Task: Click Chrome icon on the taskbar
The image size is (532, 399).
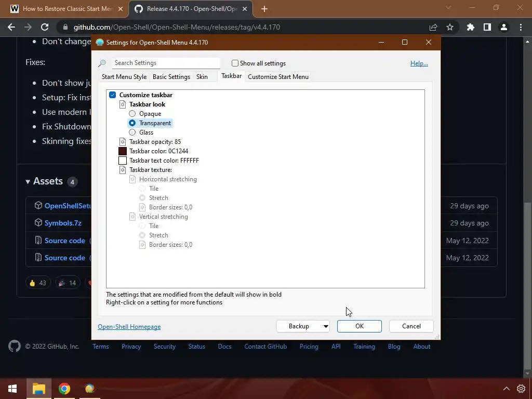Action: pyautogui.click(x=64, y=389)
